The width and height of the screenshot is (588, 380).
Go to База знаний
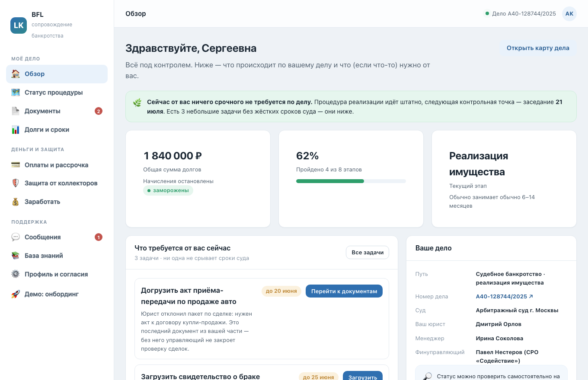[x=57, y=256]
